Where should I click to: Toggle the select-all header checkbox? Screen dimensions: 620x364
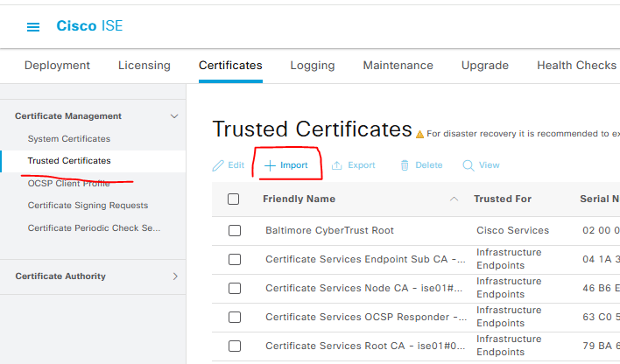coord(233,199)
